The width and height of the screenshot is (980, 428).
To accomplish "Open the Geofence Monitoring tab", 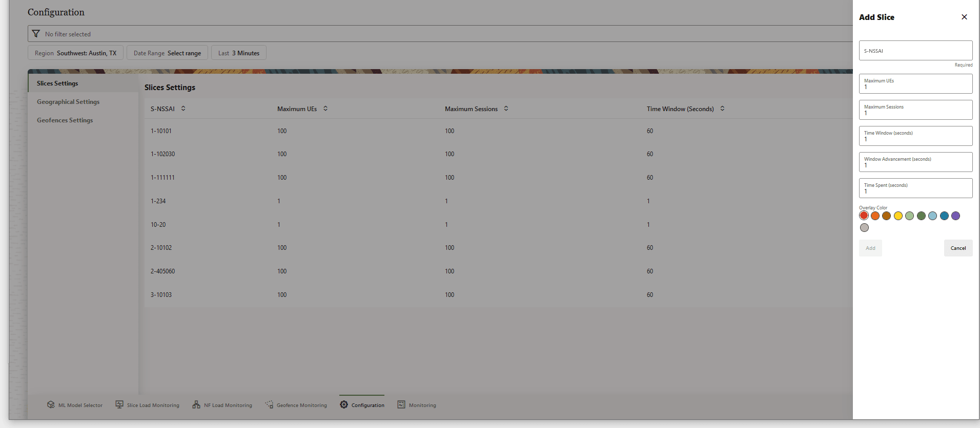I will [x=296, y=405].
